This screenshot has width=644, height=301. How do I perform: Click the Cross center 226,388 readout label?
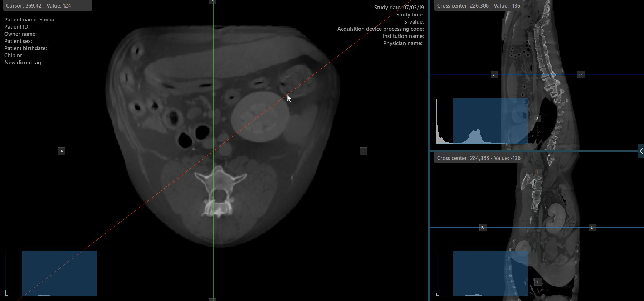pos(478,6)
